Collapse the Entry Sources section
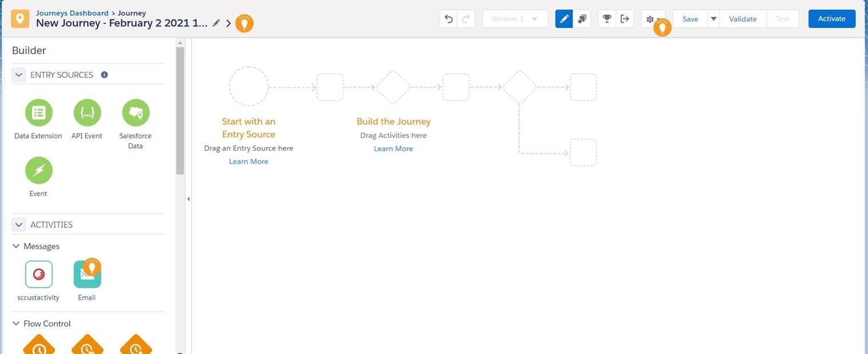This screenshot has height=354, width=868. click(18, 74)
